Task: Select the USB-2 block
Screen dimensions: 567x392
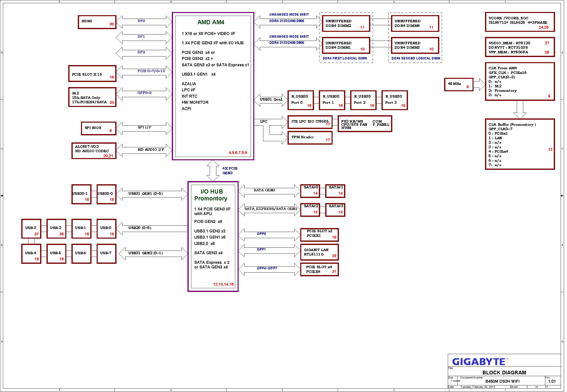Action: (57, 229)
